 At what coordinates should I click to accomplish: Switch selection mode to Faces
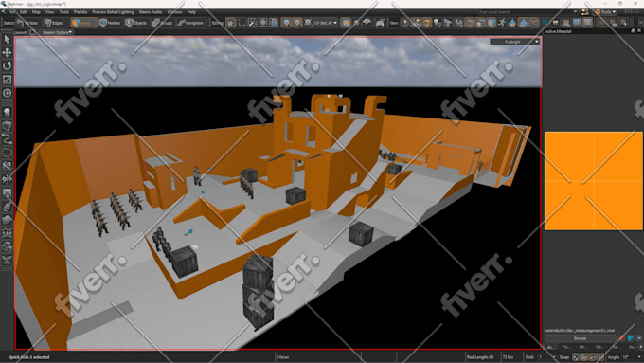tap(83, 23)
